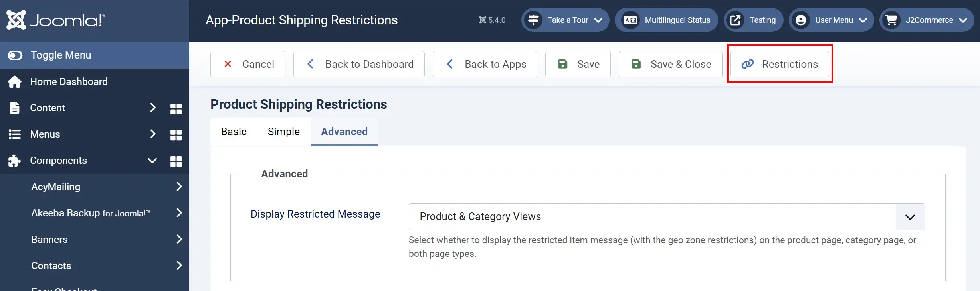Click the Restrictions button
Image resolution: width=980 pixels, height=291 pixels.
[x=779, y=64]
